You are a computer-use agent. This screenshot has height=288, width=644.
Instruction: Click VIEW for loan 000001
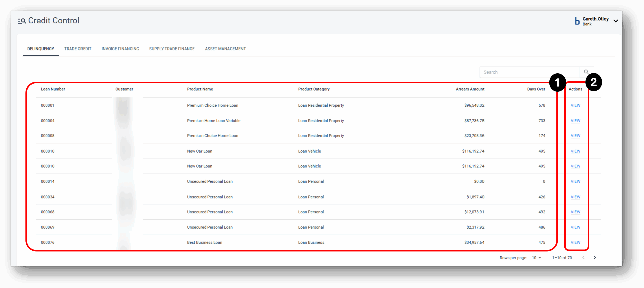coord(575,105)
